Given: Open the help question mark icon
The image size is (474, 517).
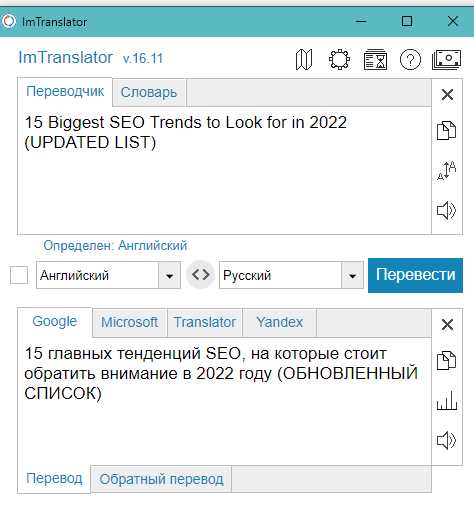Looking at the screenshot, I should tap(410, 60).
